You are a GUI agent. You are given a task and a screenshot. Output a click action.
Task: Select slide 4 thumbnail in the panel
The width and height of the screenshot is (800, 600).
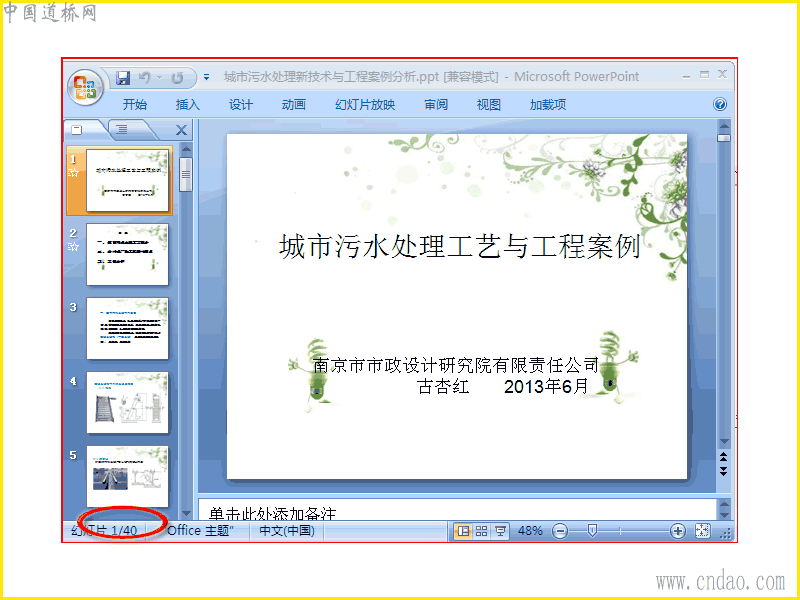[x=127, y=403]
